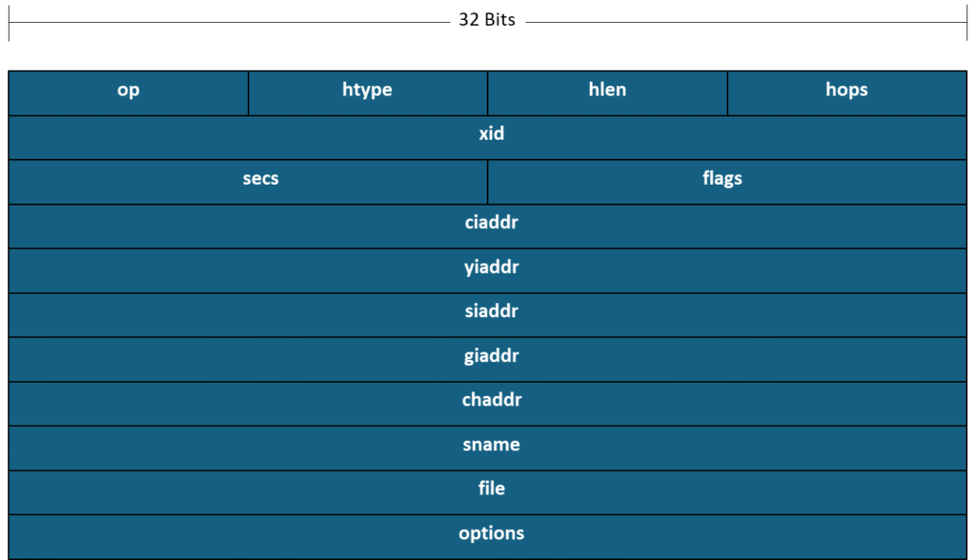The width and height of the screenshot is (976, 560).
Task: Click the divider between hlen and hops
Action: tap(727, 92)
